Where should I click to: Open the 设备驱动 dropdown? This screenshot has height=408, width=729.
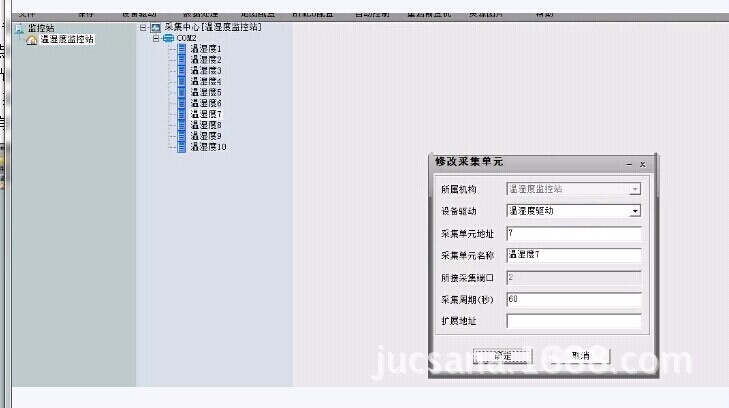[635, 211]
